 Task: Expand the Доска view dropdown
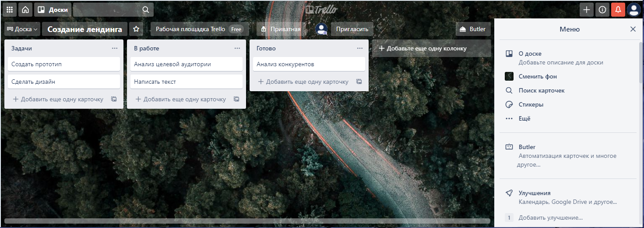pyautogui.click(x=22, y=29)
